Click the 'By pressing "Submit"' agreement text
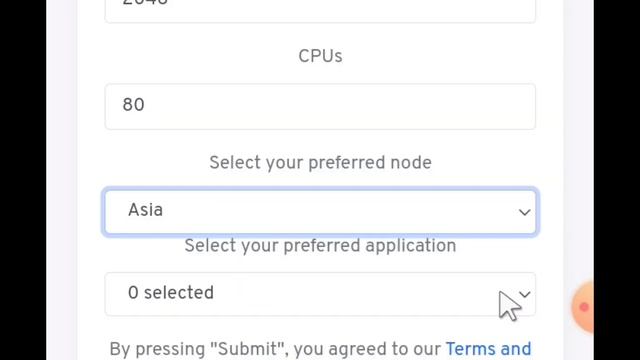Screen dimensions: 640x360 point(275,349)
